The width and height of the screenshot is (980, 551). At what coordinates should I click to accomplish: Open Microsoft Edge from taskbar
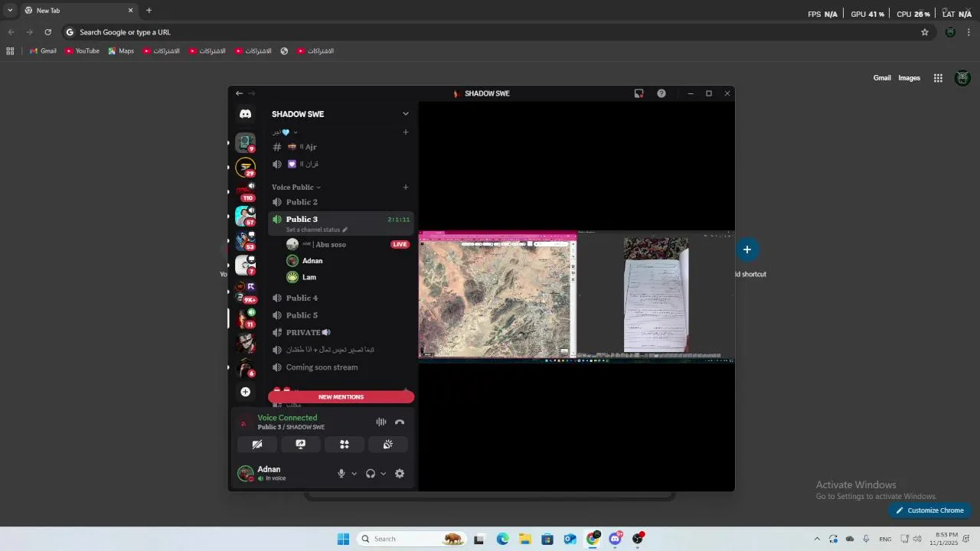click(502, 539)
